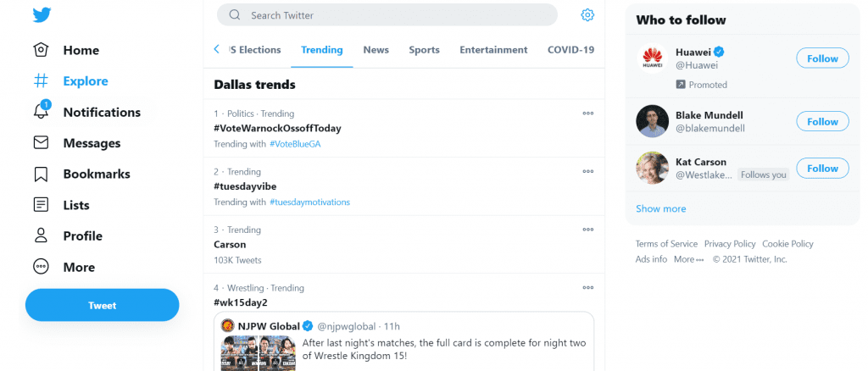Viewport: 868px width, 371px height.
Task: Open options for #VoteWarnockOssoffToday trend
Action: click(587, 114)
